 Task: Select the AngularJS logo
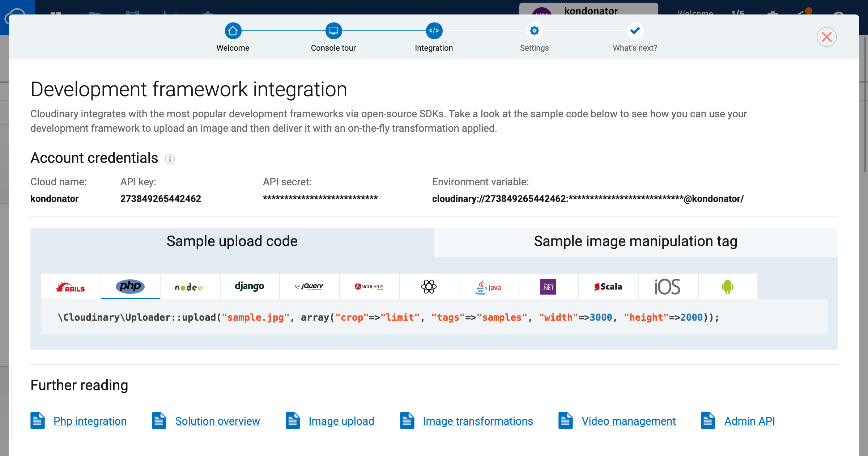(369, 287)
